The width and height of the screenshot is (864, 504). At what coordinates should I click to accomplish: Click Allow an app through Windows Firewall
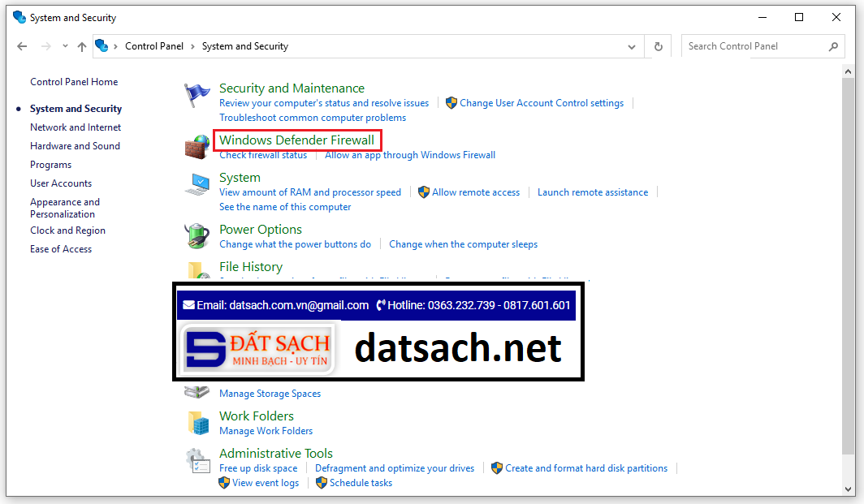409,155
